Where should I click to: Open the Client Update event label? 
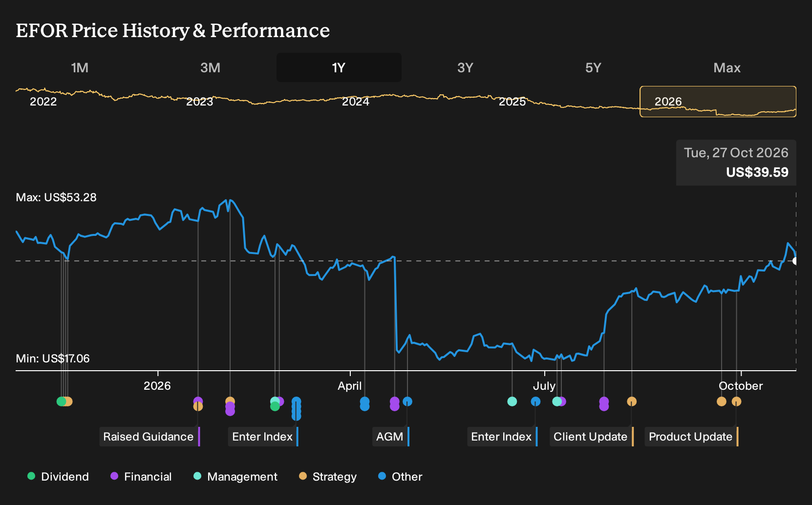coord(592,437)
